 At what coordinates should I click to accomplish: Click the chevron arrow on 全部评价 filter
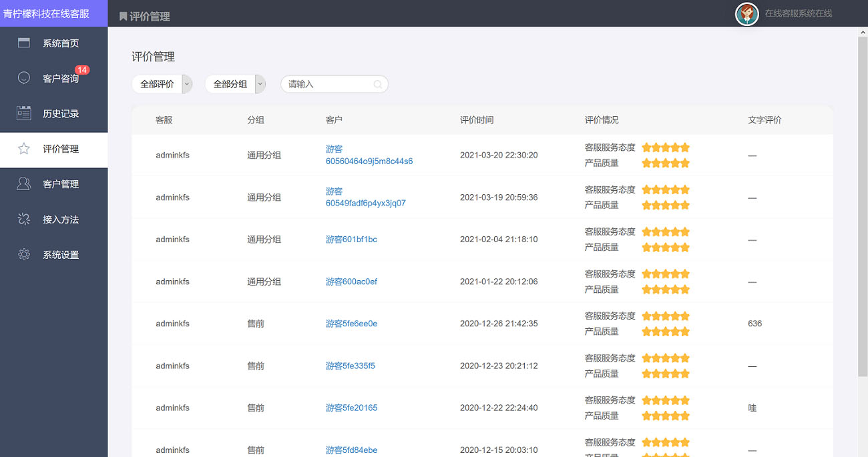(187, 84)
